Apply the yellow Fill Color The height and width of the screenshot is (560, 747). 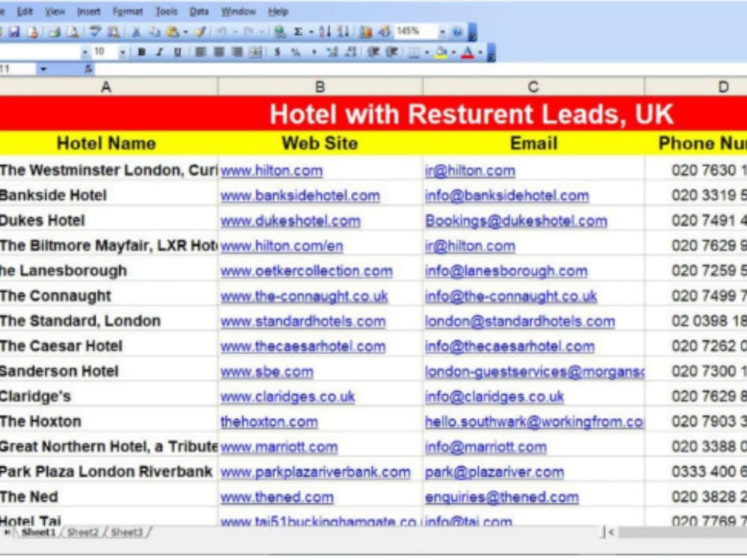pyautogui.click(x=441, y=52)
